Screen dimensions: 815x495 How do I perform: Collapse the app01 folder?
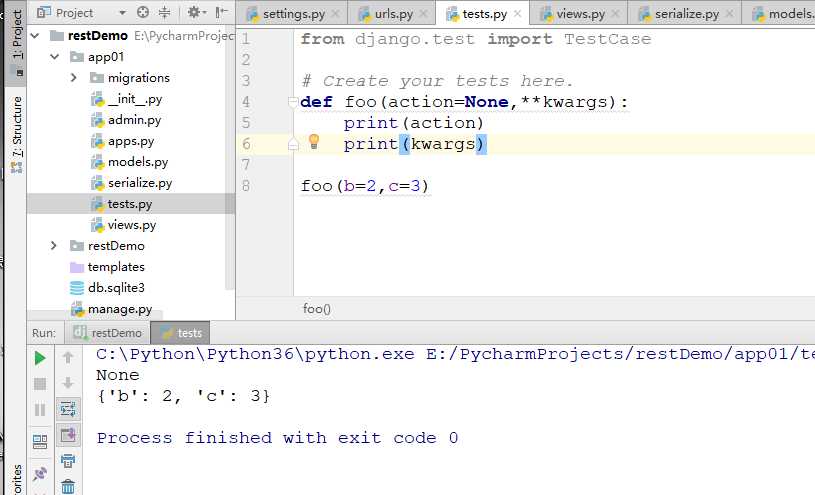(x=55, y=57)
